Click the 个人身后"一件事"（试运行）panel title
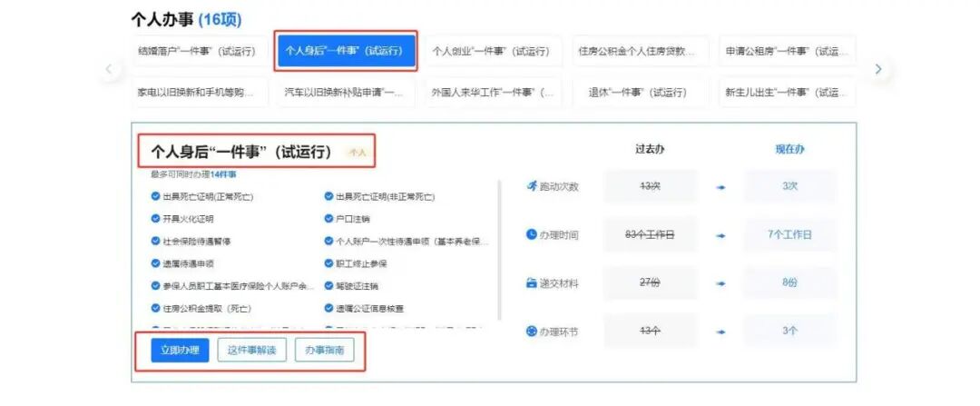Screen dimensions: 980x406 pyautogui.click(x=241, y=152)
